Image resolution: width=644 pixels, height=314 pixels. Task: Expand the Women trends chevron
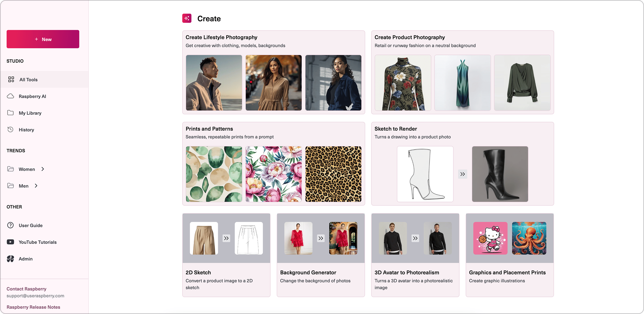click(x=43, y=169)
